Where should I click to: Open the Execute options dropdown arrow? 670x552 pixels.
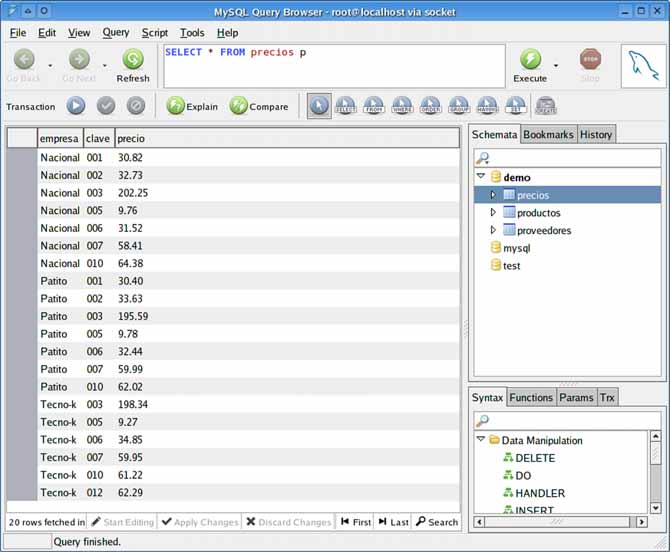click(556, 65)
